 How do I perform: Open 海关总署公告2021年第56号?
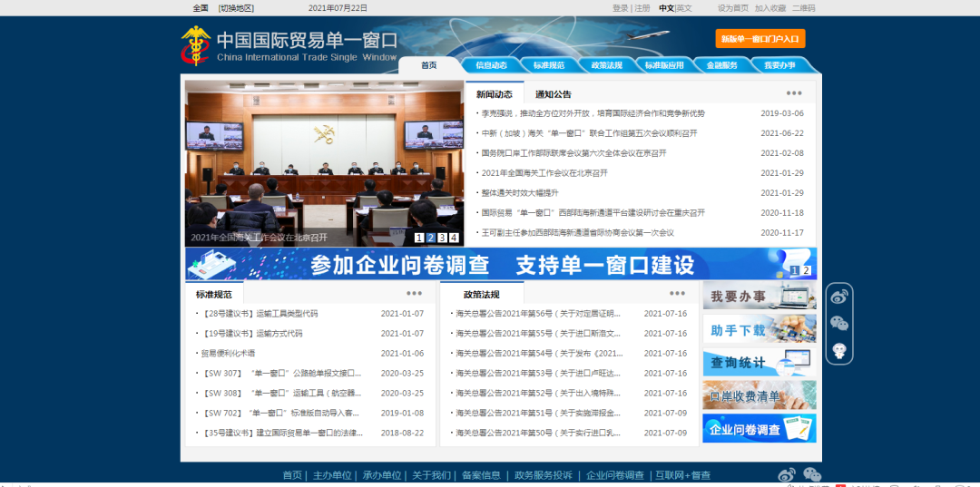539,314
